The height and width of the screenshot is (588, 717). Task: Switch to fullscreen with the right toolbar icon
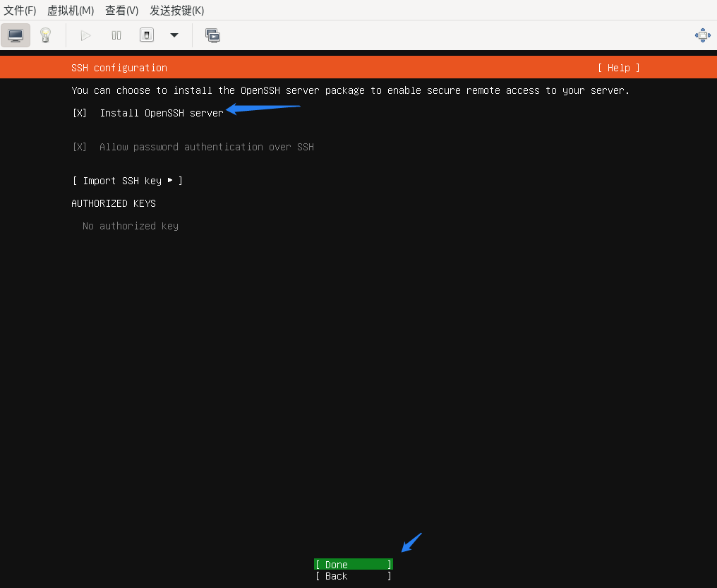pyautogui.click(x=702, y=35)
